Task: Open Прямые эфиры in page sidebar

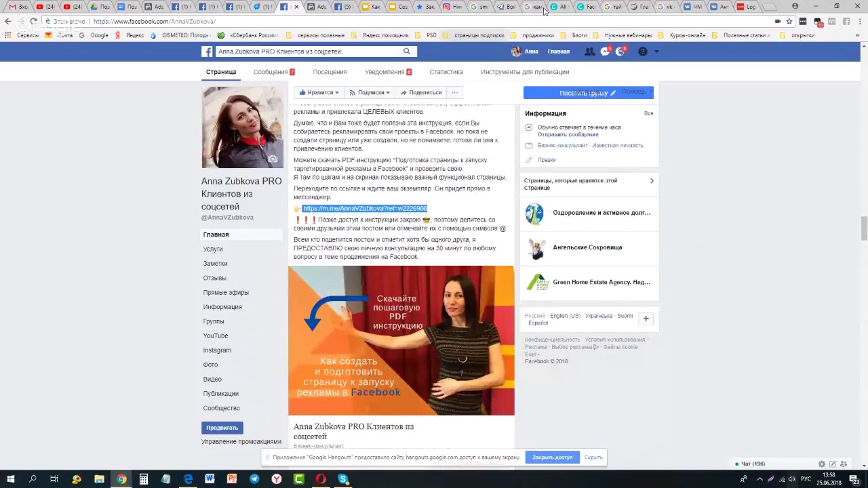Action: tap(226, 292)
